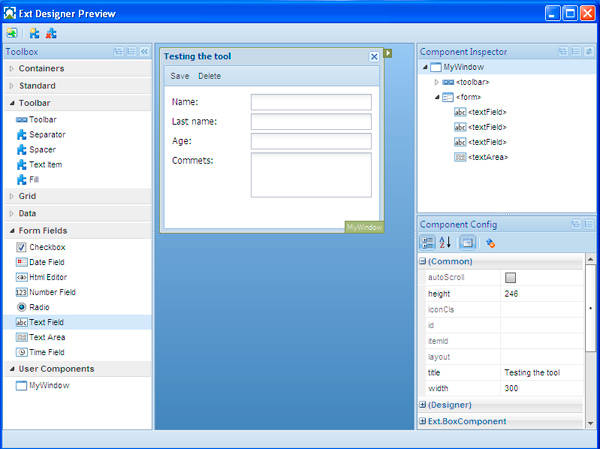Viewport: 600px width, 449px height.
Task: Pick the Html Editor component
Action: click(x=50, y=276)
